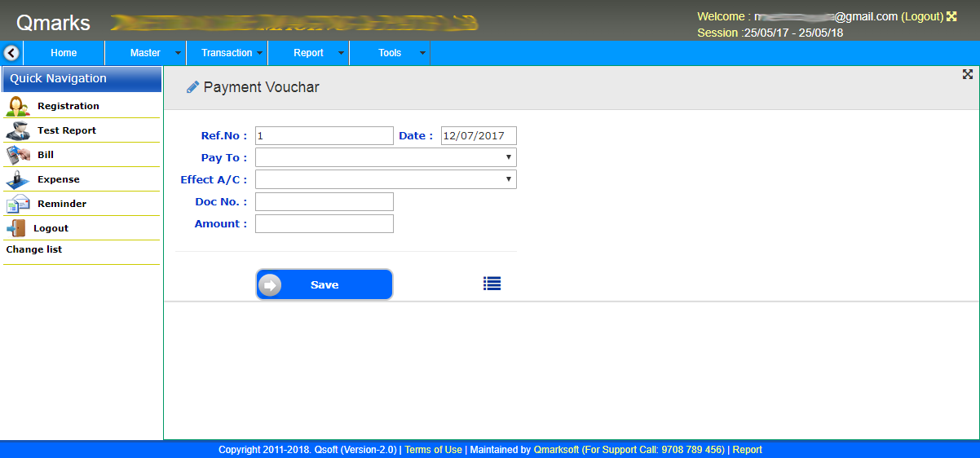Open the Report menu

(309, 53)
